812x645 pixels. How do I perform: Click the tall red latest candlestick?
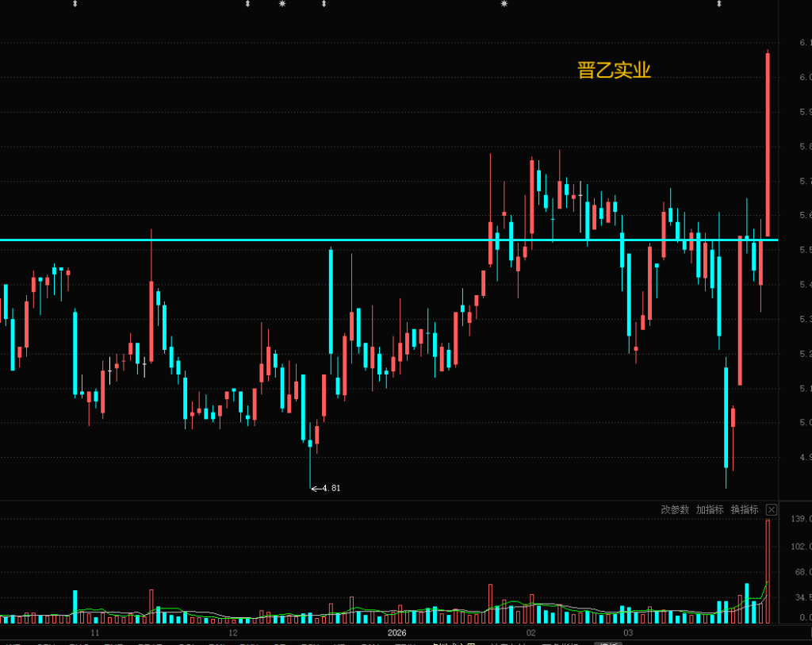point(768,143)
